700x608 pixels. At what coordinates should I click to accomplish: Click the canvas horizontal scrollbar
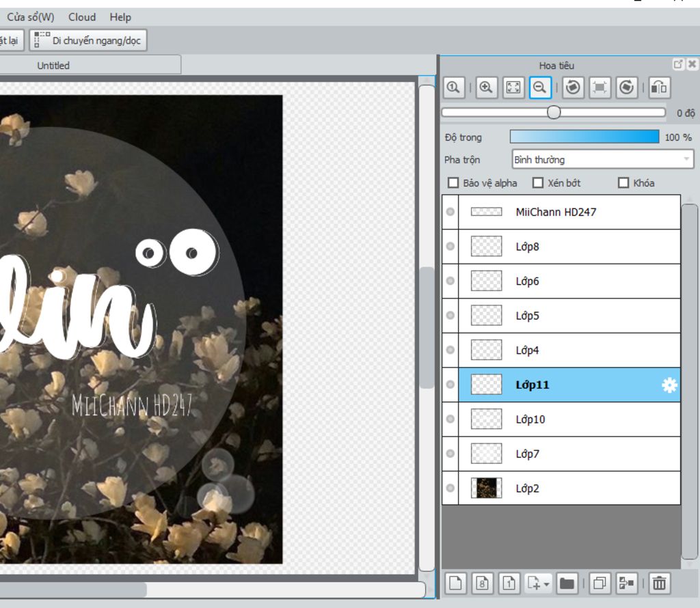[x=73, y=590]
